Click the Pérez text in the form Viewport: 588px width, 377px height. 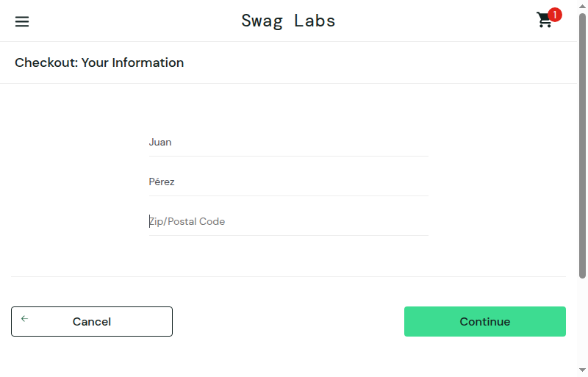pyautogui.click(x=162, y=182)
